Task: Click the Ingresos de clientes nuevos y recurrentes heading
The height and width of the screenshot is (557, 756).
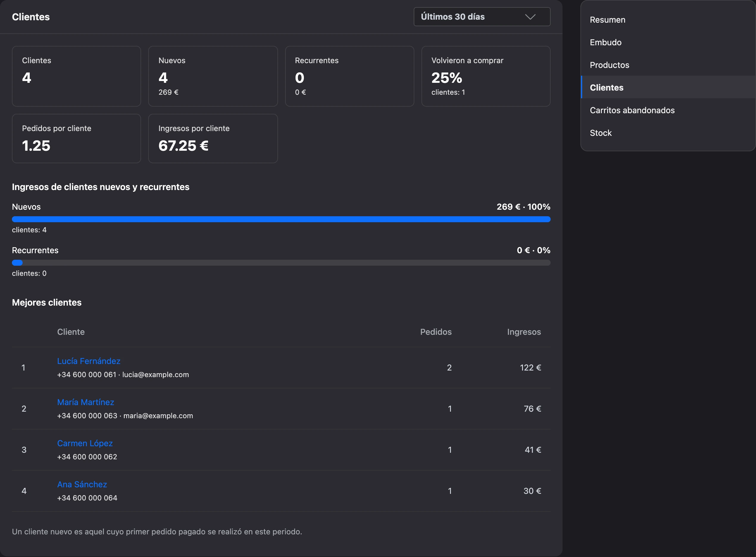Action: coord(101,187)
